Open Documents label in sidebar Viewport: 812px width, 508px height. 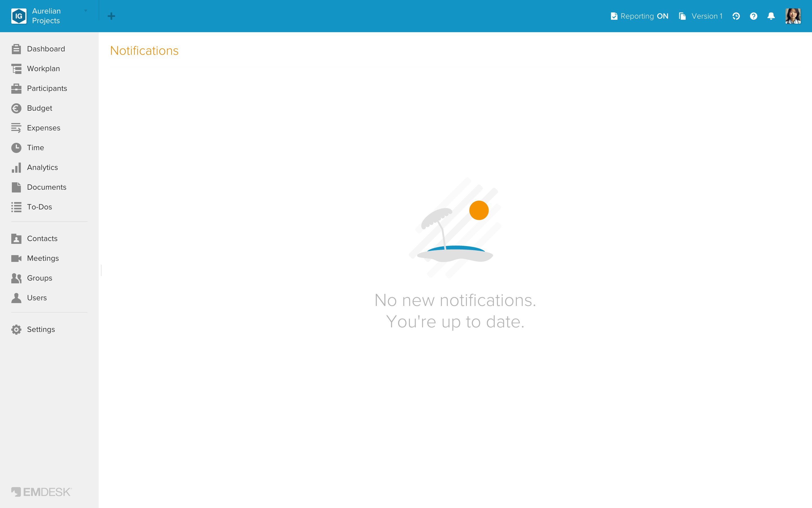click(47, 187)
